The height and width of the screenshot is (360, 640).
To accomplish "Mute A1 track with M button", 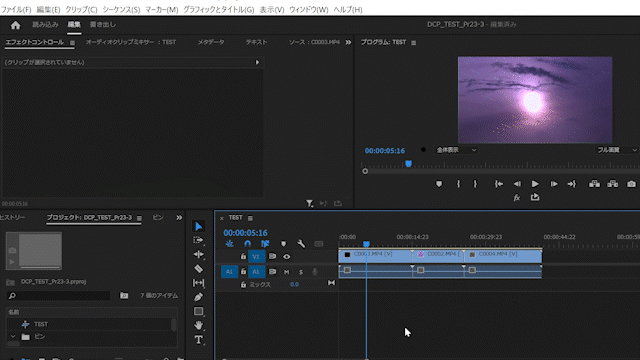I will pos(287,272).
